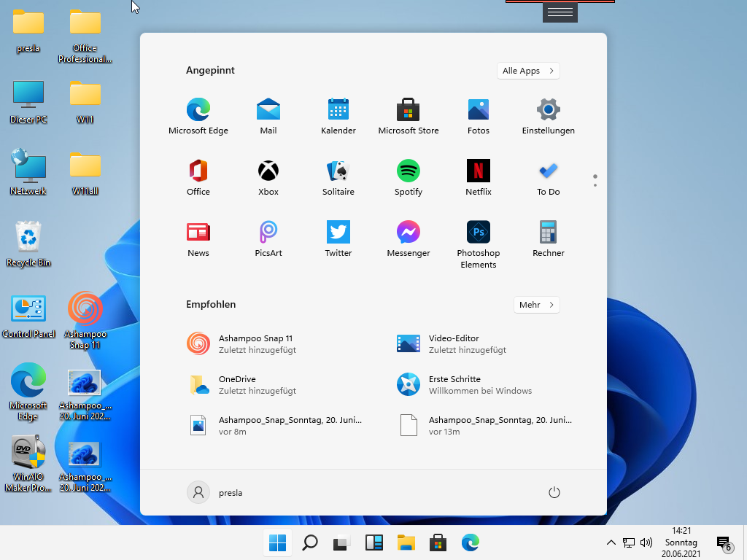Open Spotify from pinned apps
The image size is (747, 560).
click(x=409, y=178)
